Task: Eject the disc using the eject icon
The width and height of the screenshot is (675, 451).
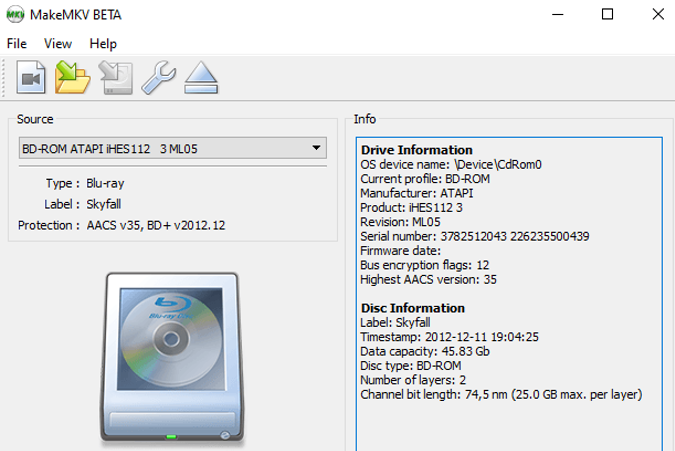Action: click(x=201, y=77)
